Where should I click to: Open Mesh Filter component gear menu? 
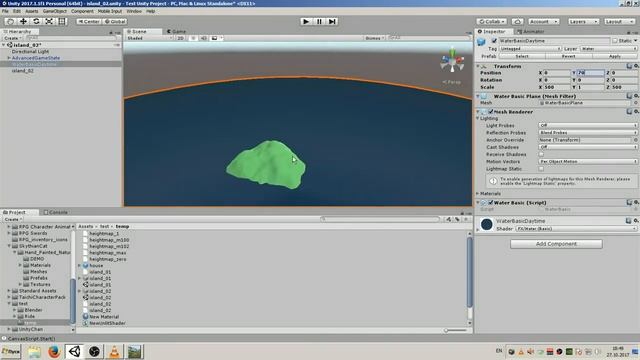pyautogui.click(x=636, y=96)
